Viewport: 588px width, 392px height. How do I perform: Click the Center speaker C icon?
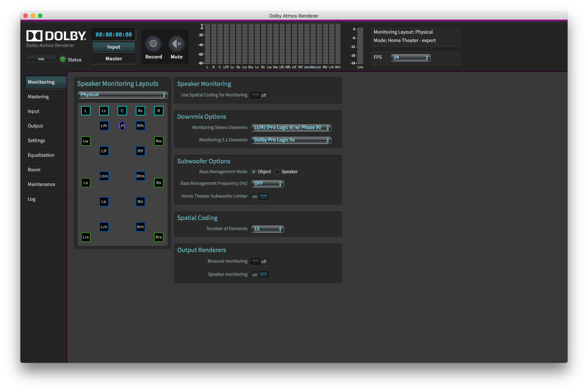[x=122, y=111]
